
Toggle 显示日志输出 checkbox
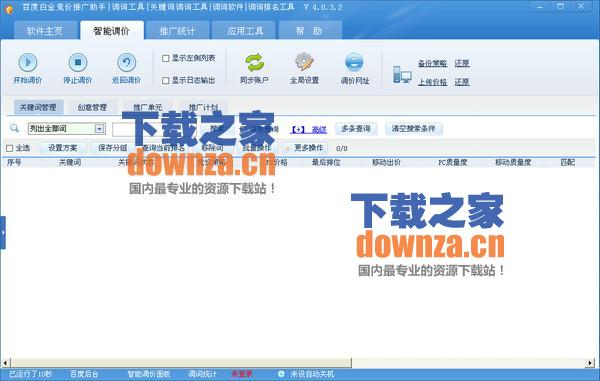click(166, 81)
